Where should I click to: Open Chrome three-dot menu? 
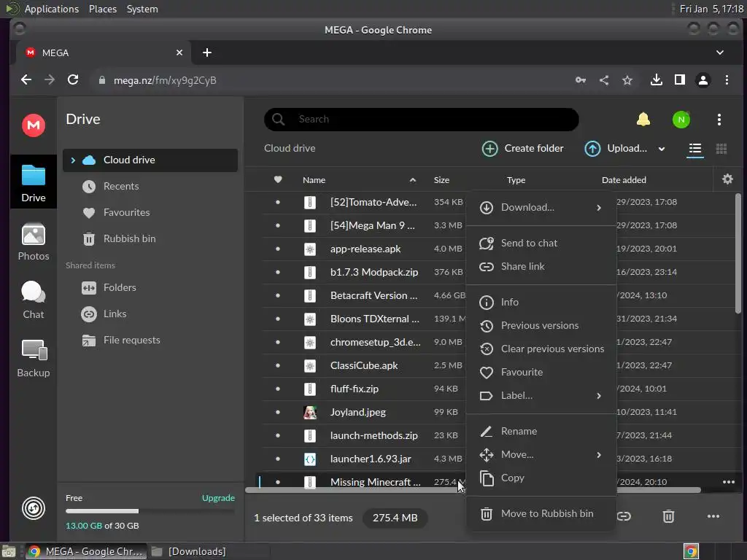727,80
